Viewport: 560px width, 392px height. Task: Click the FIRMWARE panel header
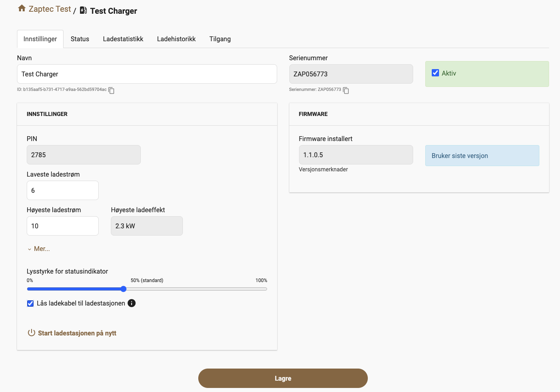419,114
